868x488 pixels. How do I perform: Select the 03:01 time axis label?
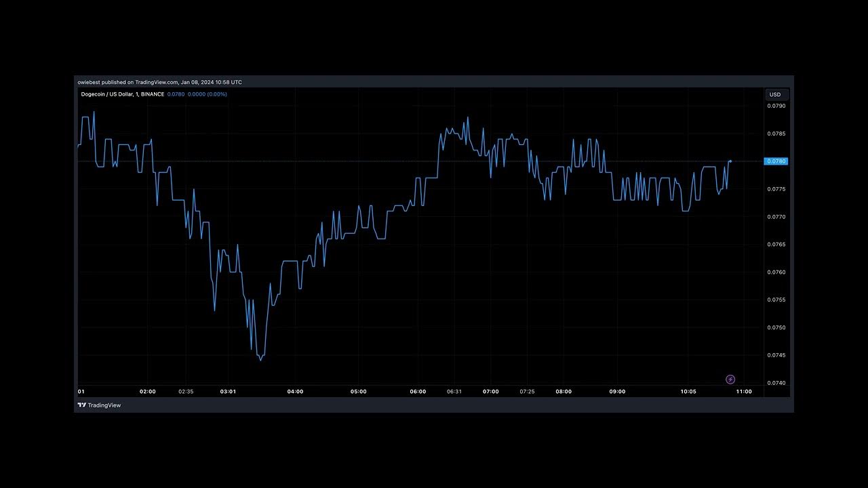[x=228, y=391]
